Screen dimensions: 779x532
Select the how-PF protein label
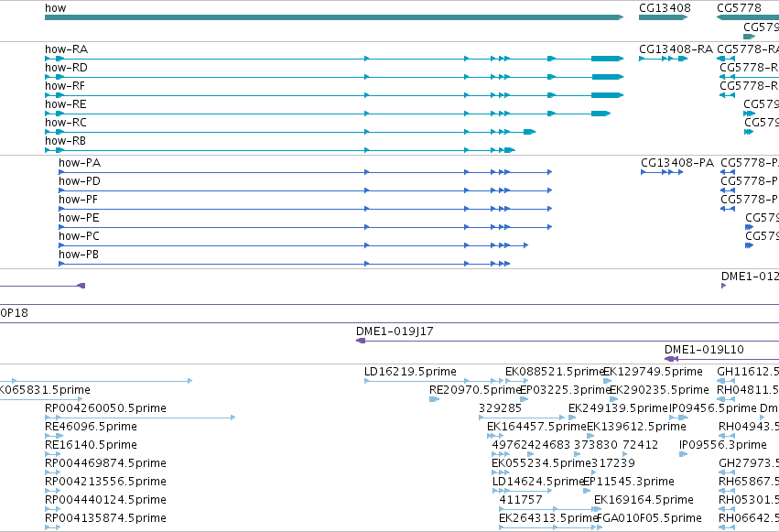(78, 200)
